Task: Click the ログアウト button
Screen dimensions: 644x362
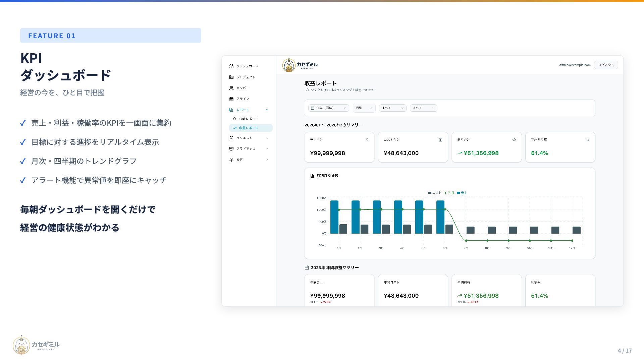Action: 606,65
